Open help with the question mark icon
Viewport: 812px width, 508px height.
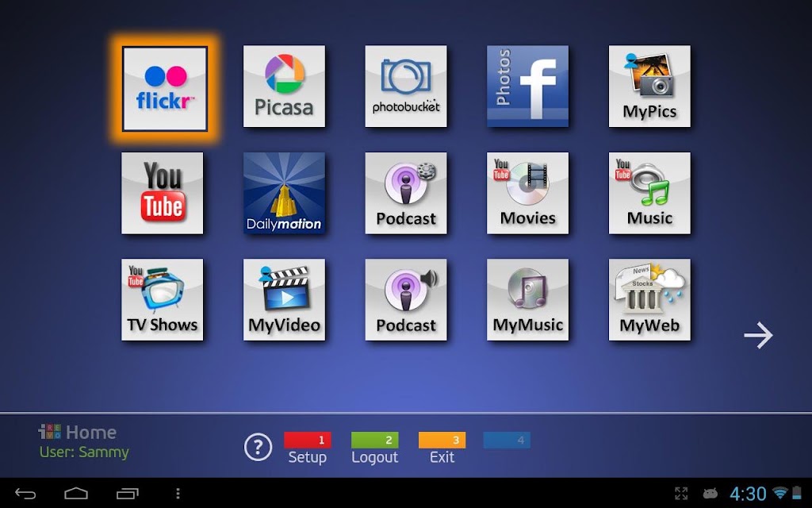[x=258, y=447]
